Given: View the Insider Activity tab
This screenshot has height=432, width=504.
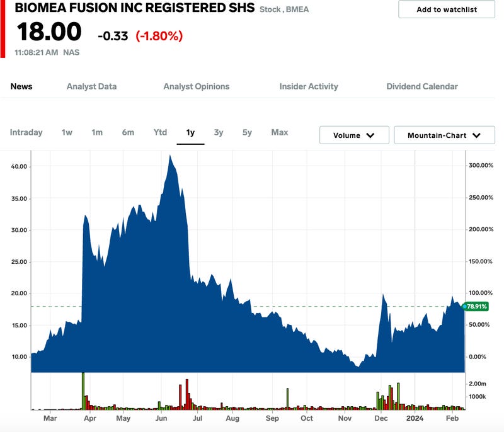Looking at the screenshot, I should point(309,86).
